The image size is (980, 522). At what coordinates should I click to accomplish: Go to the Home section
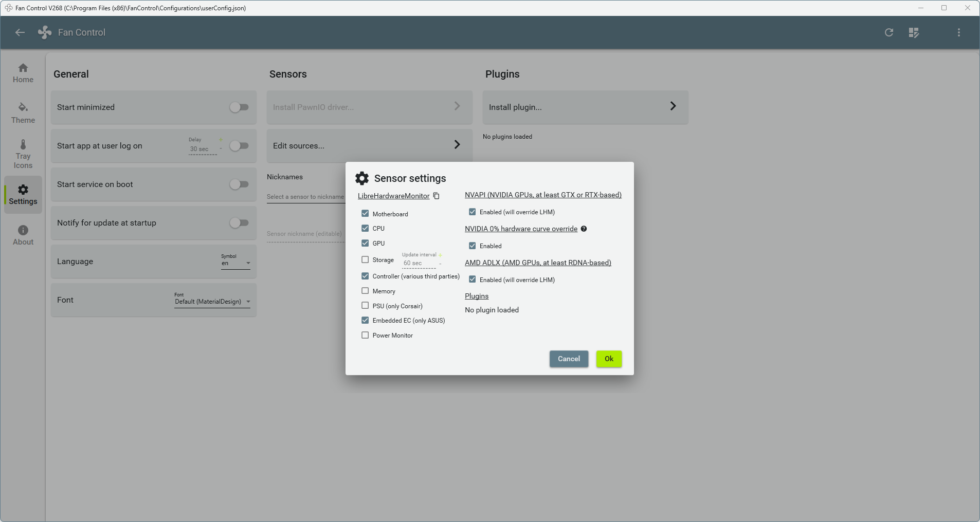pyautogui.click(x=23, y=73)
